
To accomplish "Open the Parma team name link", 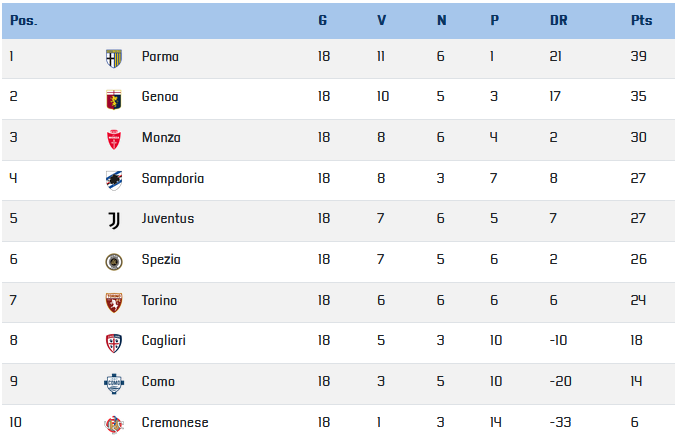I will 160,56.
